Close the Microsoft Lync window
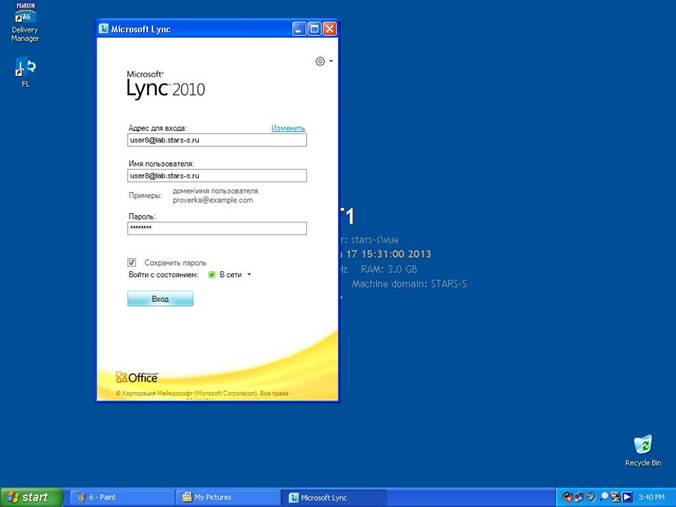The width and height of the screenshot is (676, 507). [330, 29]
